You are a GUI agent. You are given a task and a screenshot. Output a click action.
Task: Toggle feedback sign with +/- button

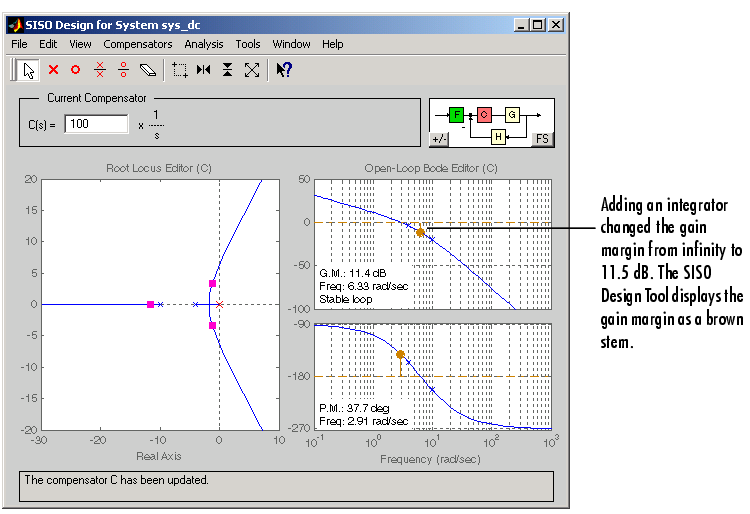439,139
